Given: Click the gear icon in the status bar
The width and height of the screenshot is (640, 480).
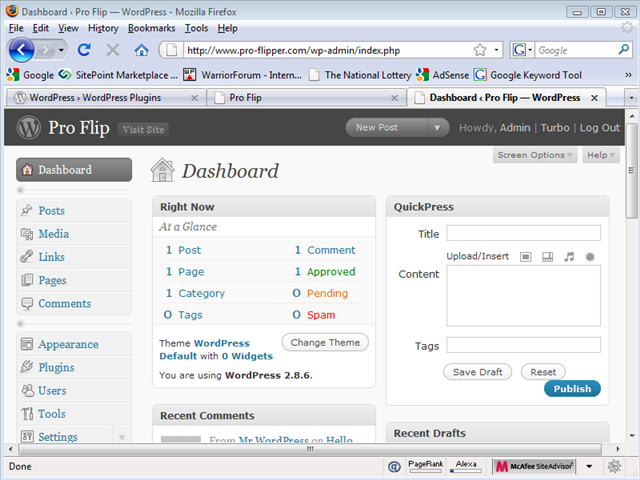Looking at the screenshot, I should click(x=614, y=466).
